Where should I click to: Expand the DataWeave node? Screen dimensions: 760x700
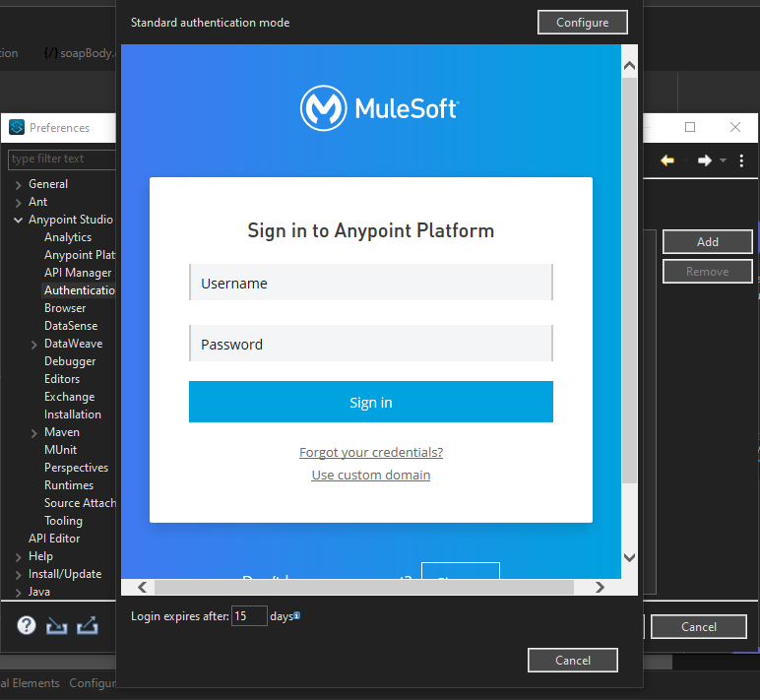click(33, 345)
